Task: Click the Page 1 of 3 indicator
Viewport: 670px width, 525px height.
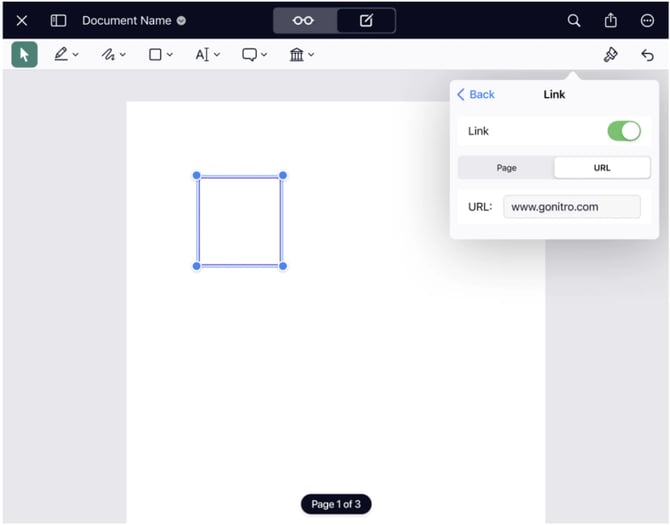Action: coord(336,504)
